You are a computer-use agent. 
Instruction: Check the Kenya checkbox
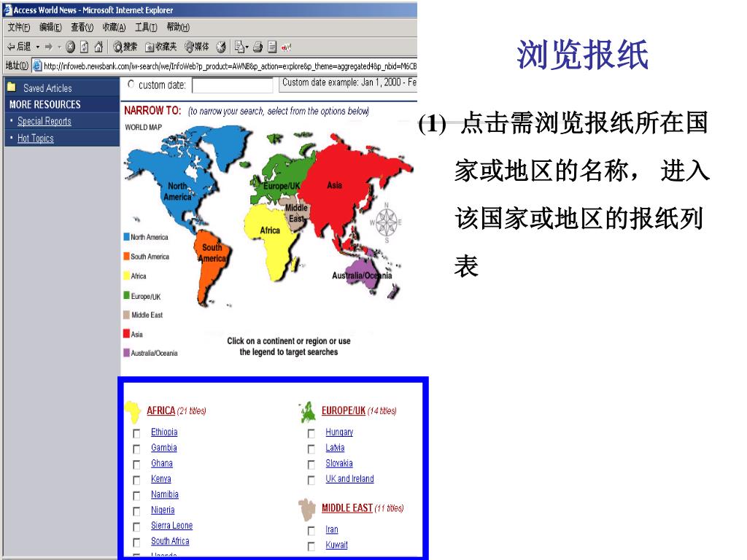[136, 480]
